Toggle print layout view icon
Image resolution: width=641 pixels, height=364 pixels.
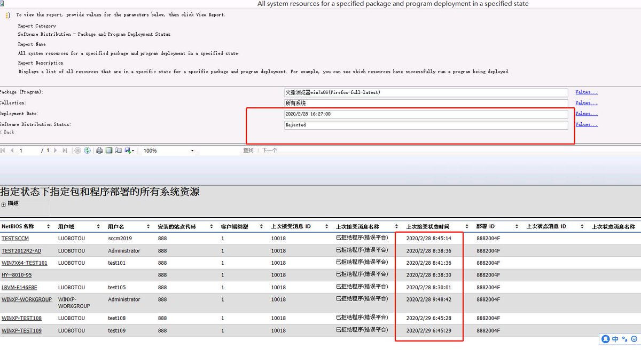tap(109, 151)
